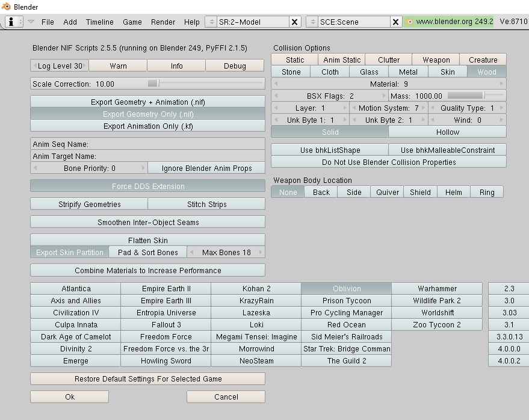This screenshot has height=420, width=529.
Task: Select Civilization IV as target game
Action: (76, 312)
